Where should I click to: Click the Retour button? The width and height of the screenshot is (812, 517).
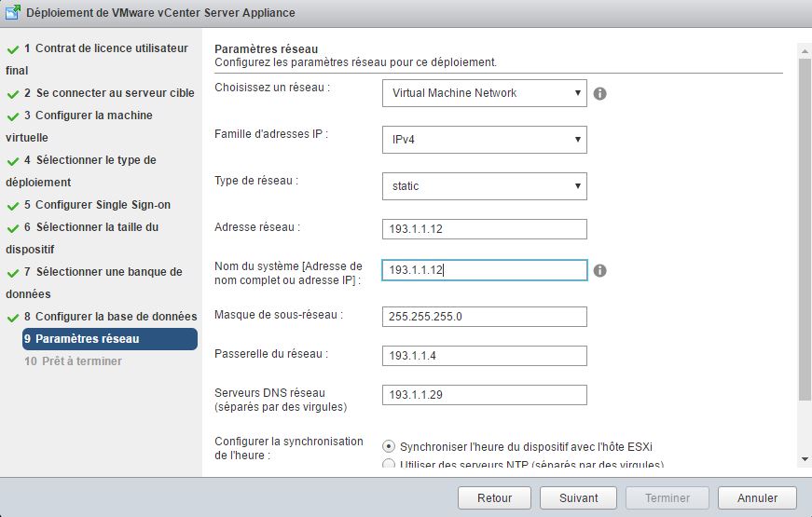(494, 497)
